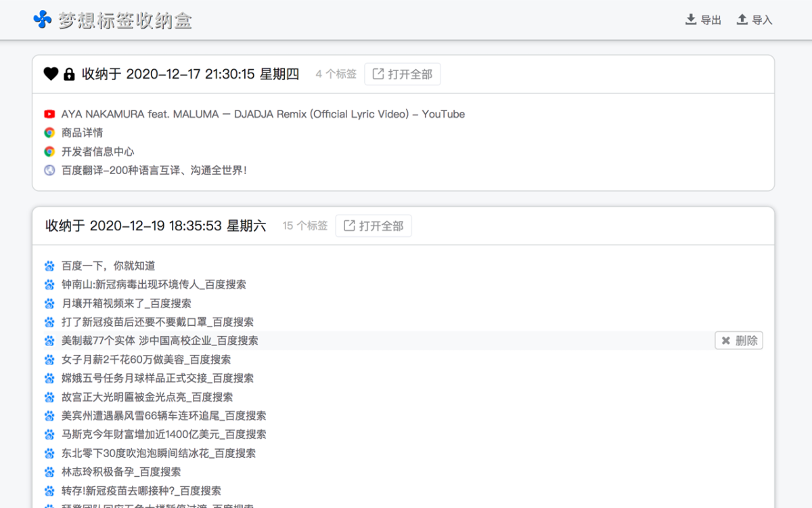Click the 收纳于 2020-12-19 group title
This screenshot has width=812, height=508.
(156, 226)
